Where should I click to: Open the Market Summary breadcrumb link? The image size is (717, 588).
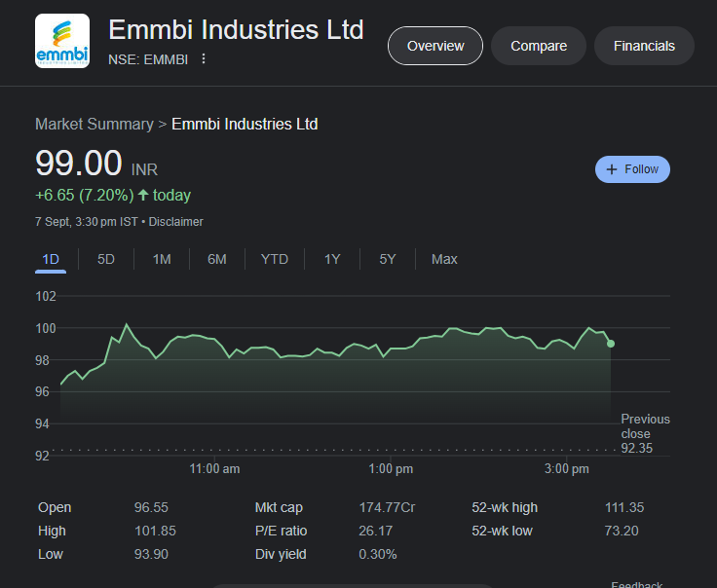pos(94,125)
